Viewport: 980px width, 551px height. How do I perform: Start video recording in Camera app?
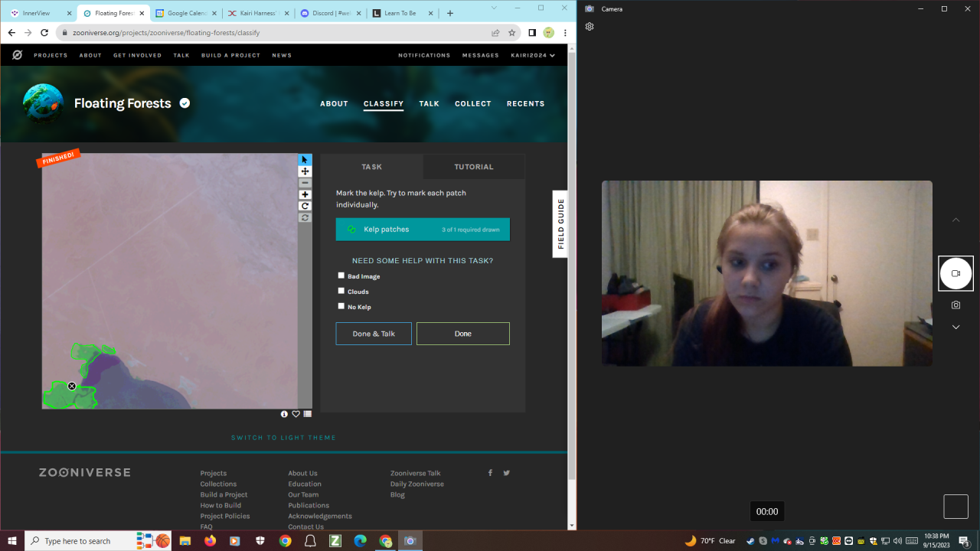pyautogui.click(x=955, y=273)
